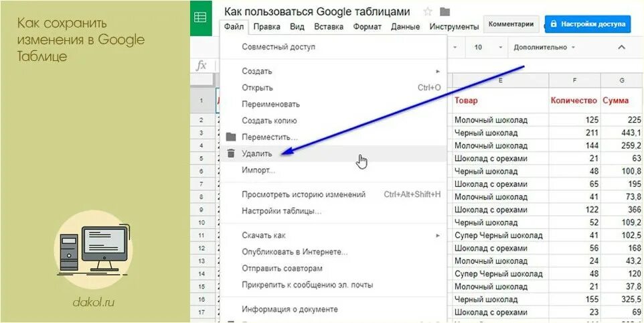Select Опубликовать в Интернете…

333,251
